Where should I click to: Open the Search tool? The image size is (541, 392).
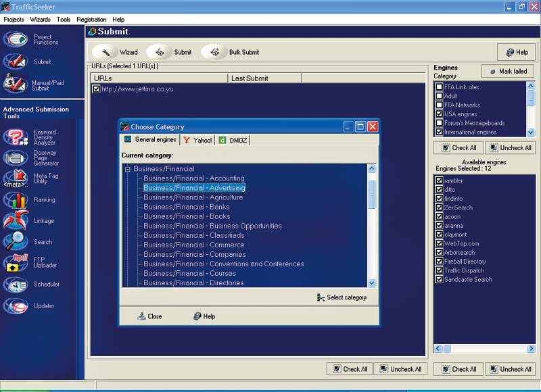[28, 242]
